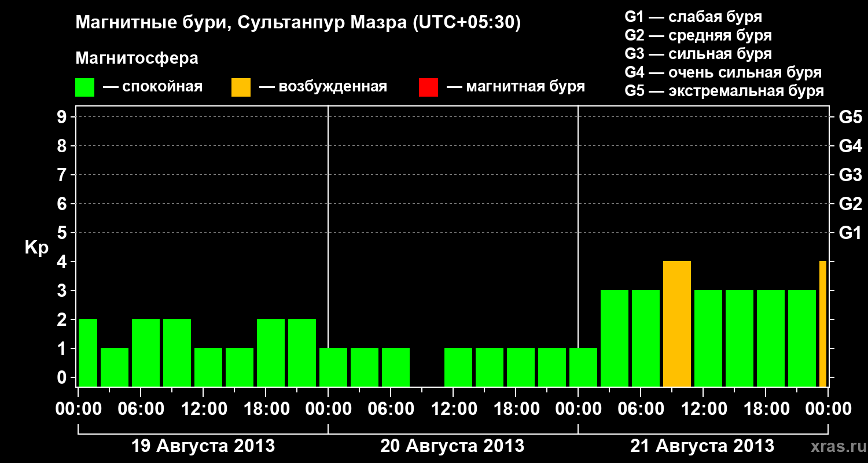Click the green Kp 3 bar above 06:00 on 21 Августа

pos(646,339)
